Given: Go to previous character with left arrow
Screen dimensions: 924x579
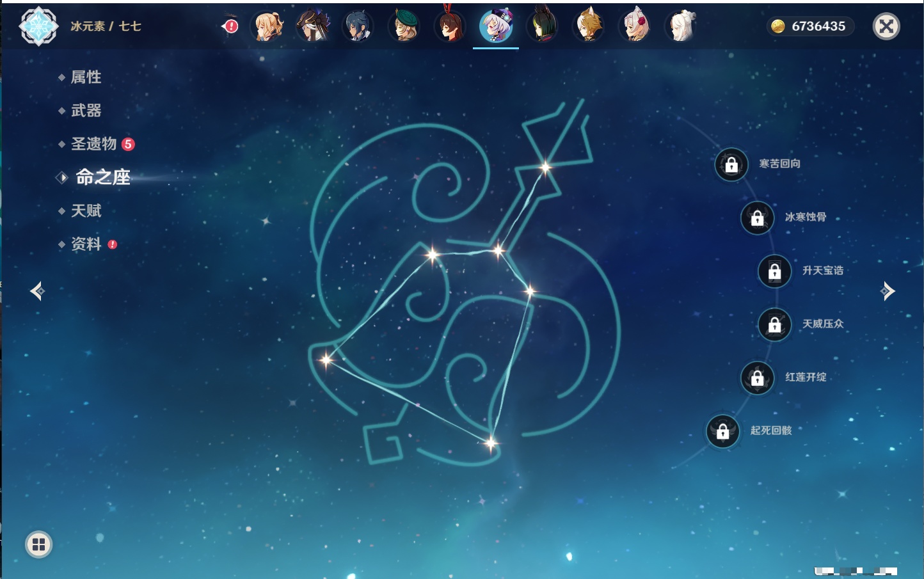Looking at the screenshot, I should click(x=37, y=291).
